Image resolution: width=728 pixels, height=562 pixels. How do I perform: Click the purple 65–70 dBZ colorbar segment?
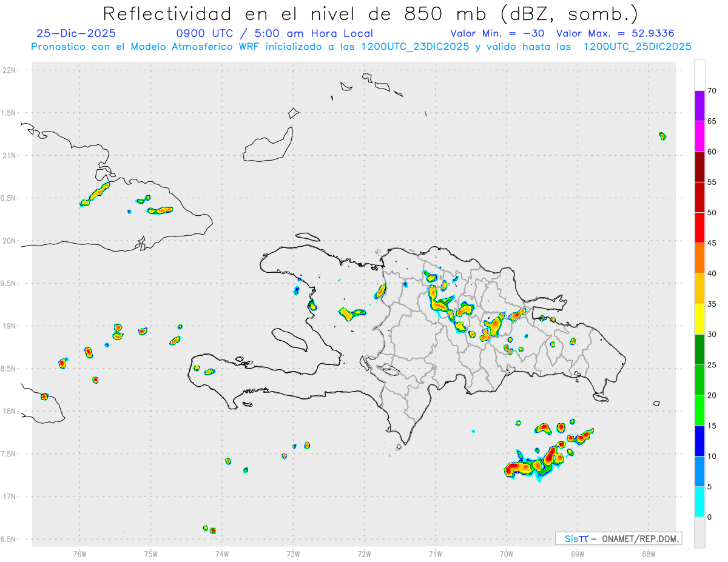699,106
